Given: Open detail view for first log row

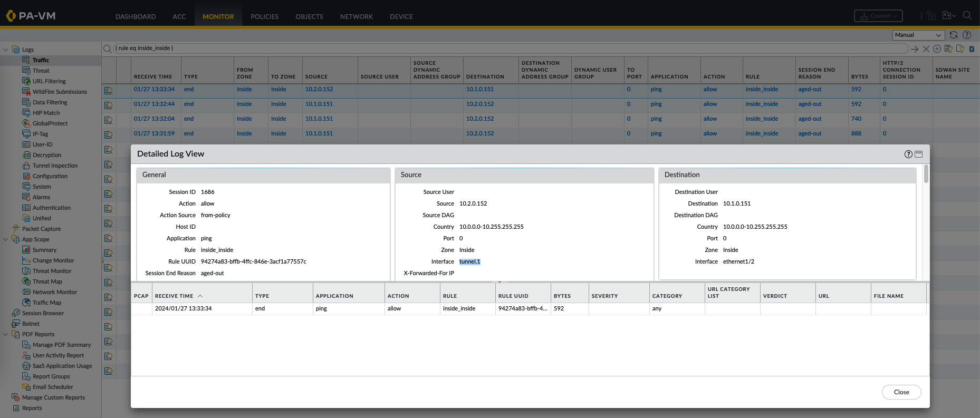Looking at the screenshot, I should (x=108, y=91).
